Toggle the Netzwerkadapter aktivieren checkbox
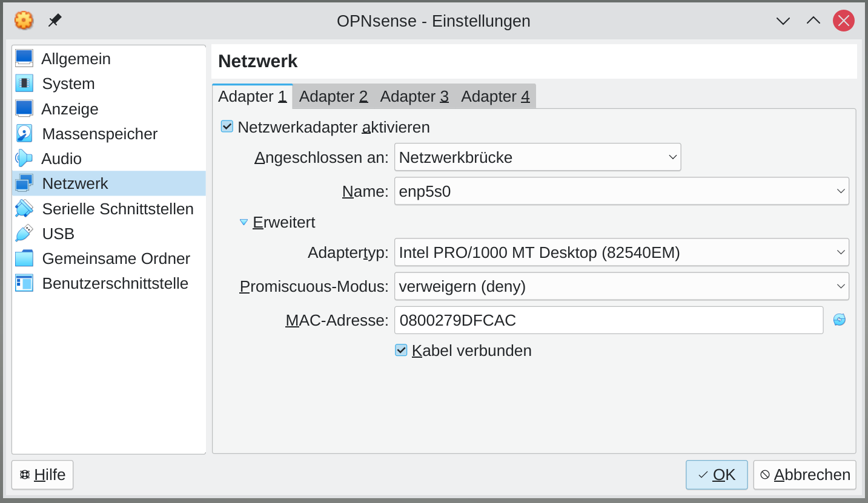This screenshot has height=503, width=868. [227, 127]
